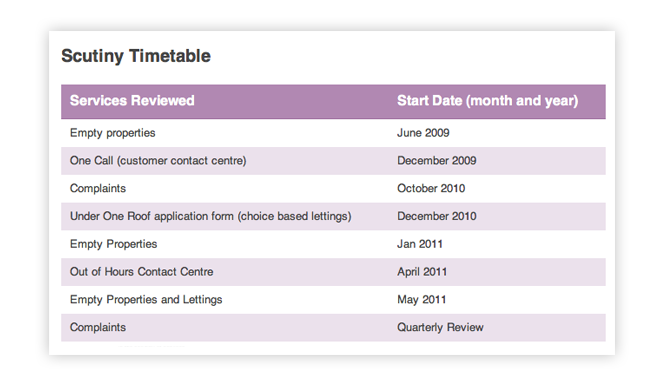Click the December 2010 date cell

pyautogui.click(x=437, y=216)
